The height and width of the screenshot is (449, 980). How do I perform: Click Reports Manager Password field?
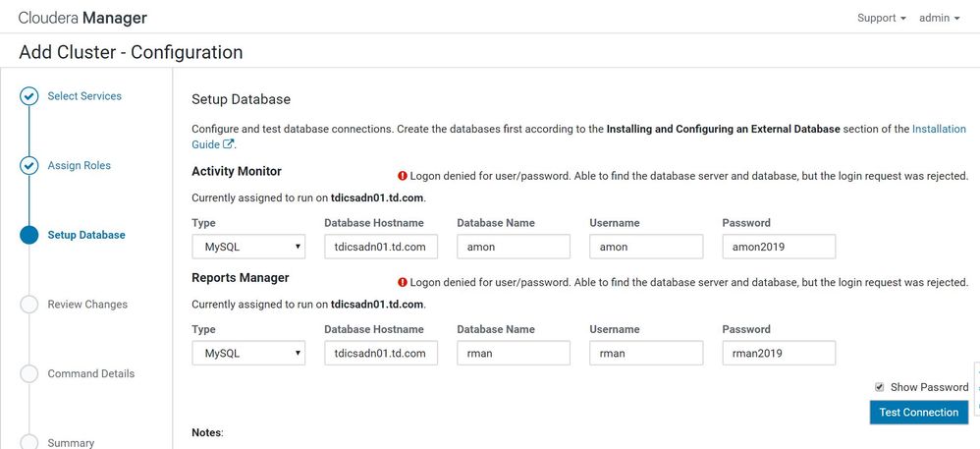(x=778, y=354)
